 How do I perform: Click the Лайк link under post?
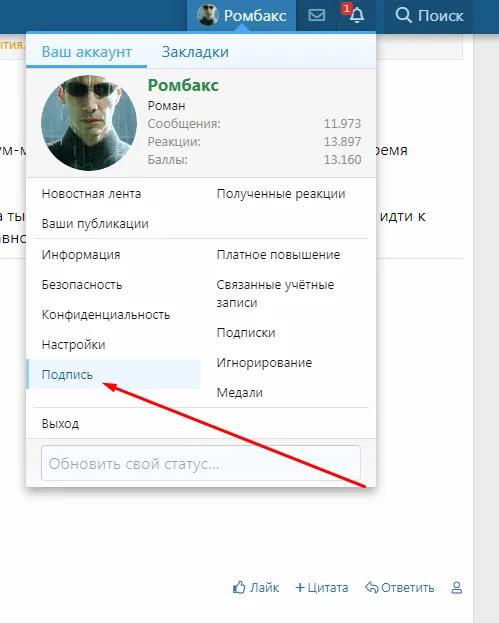(264, 588)
